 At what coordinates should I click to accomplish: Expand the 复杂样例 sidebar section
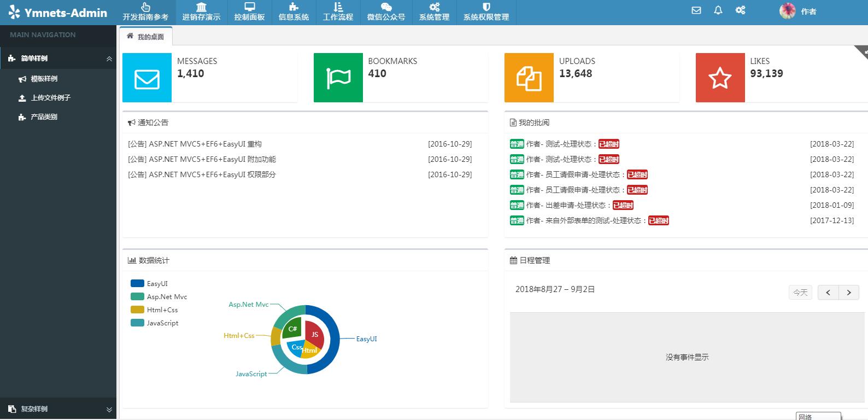(x=58, y=409)
